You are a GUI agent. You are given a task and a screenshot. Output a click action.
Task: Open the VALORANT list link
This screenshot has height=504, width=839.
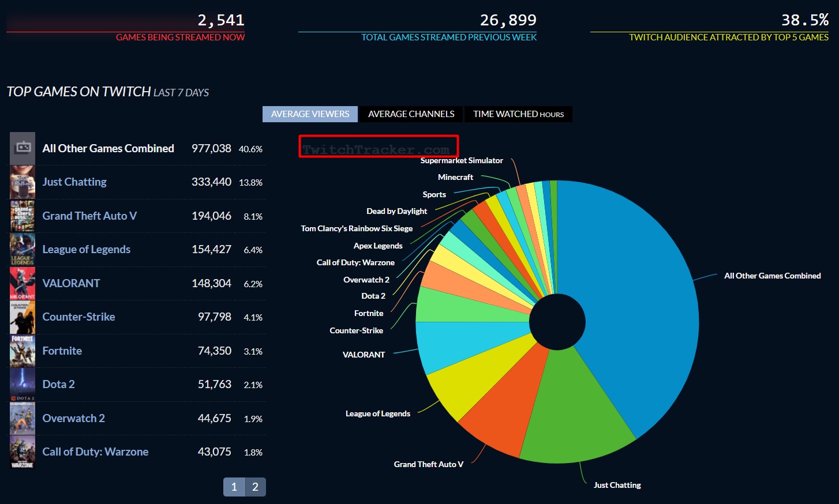pyautogui.click(x=71, y=283)
